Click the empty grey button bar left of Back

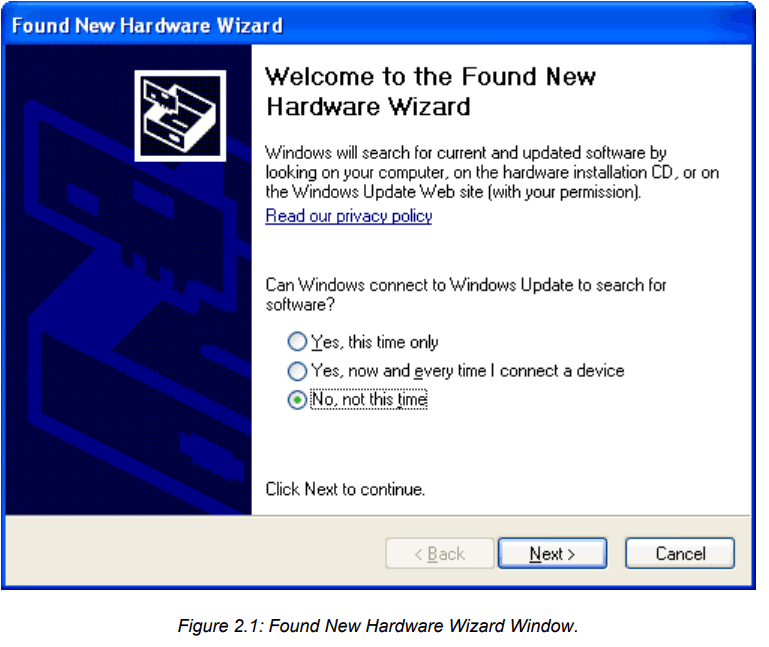click(196, 554)
